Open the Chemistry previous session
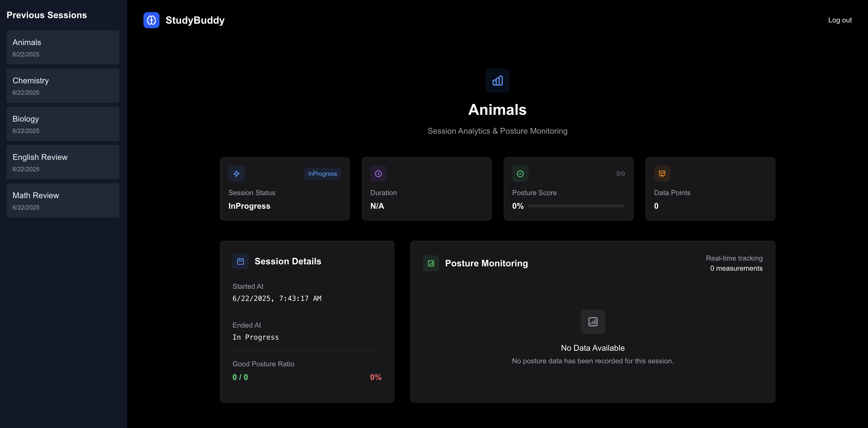Image resolution: width=868 pixels, height=428 pixels. [63, 86]
